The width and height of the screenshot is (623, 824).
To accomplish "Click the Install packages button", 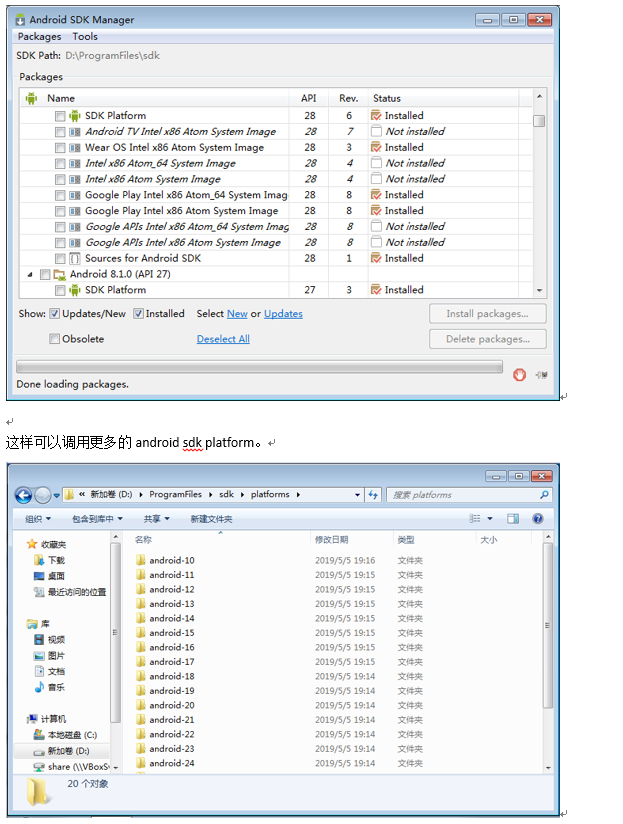I will pyautogui.click(x=487, y=314).
